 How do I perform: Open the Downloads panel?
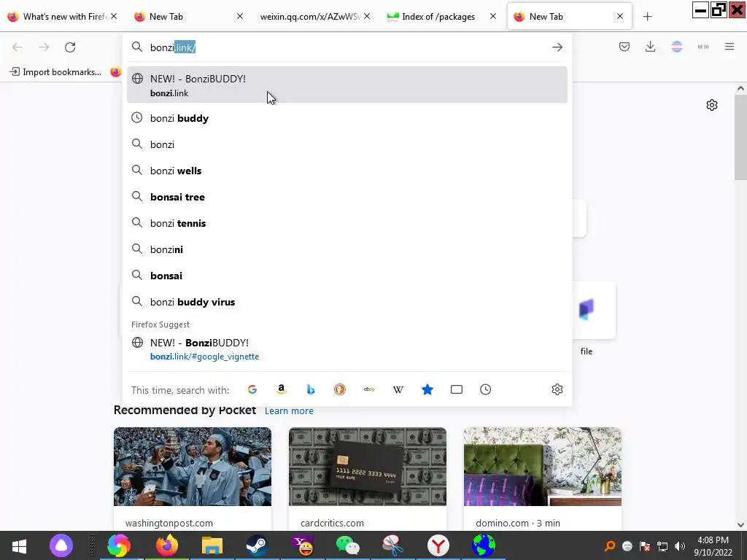point(650,47)
